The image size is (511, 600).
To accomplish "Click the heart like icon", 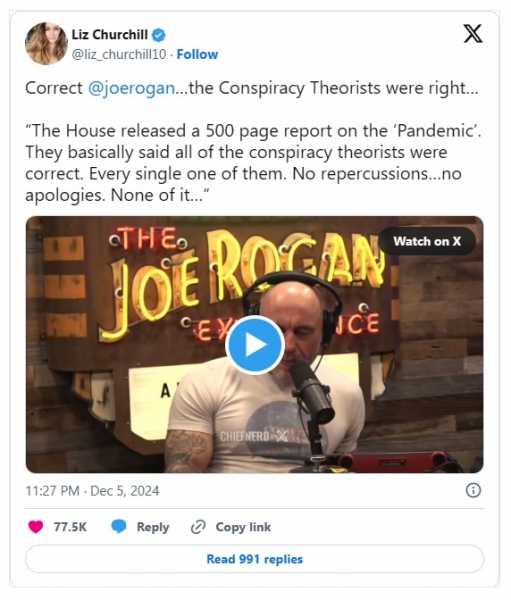I will click(x=36, y=527).
